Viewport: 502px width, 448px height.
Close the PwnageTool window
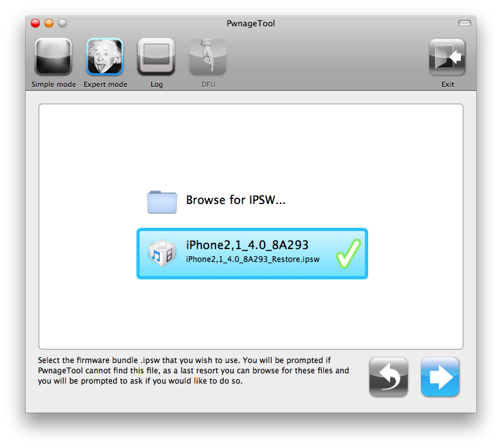pos(35,23)
